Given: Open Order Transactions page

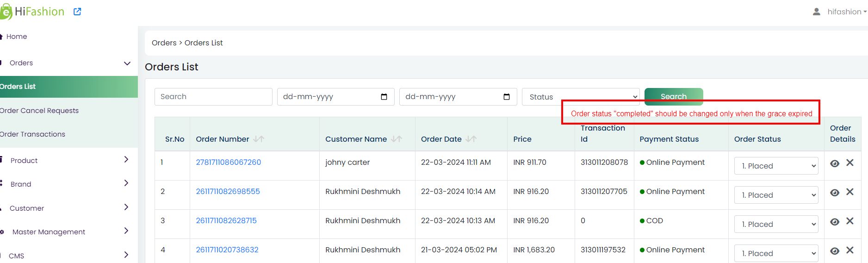Looking at the screenshot, I should click(x=32, y=134).
